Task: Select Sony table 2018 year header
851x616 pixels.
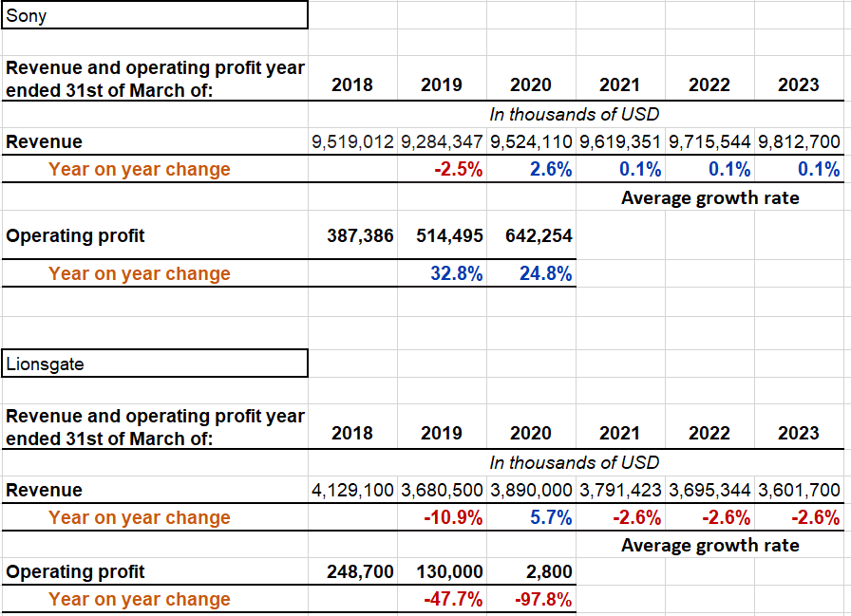Action: (352, 84)
